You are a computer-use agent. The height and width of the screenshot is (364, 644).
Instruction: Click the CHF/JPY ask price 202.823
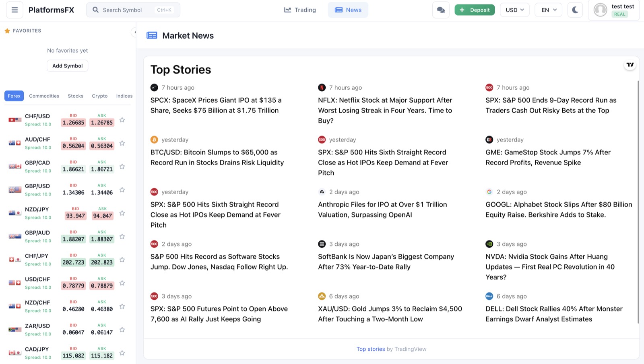tap(102, 263)
